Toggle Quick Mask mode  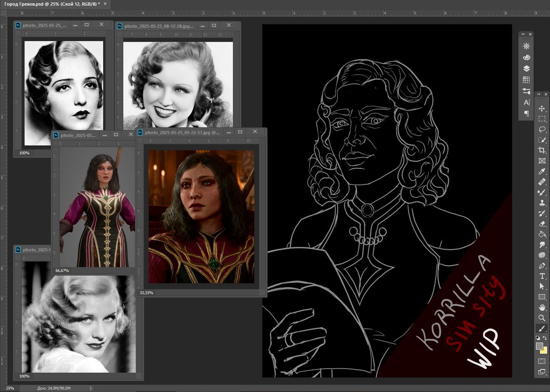tap(542, 361)
